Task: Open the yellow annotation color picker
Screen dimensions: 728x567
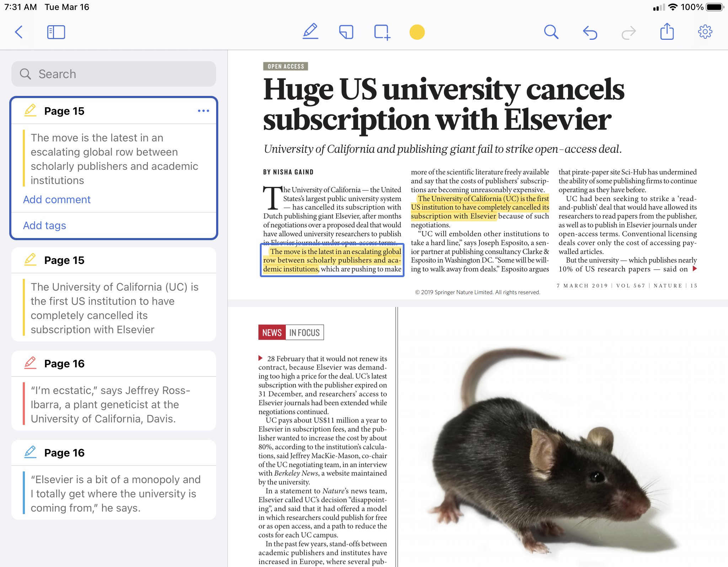Action: click(x=417, y=32)
